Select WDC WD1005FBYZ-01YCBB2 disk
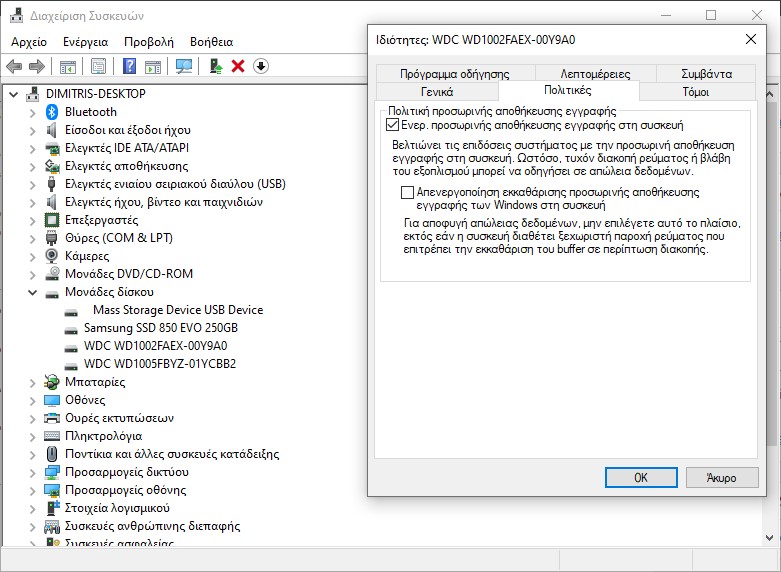Image resolution: width=781 pixels, height=572 pixels. pos(160,364)
